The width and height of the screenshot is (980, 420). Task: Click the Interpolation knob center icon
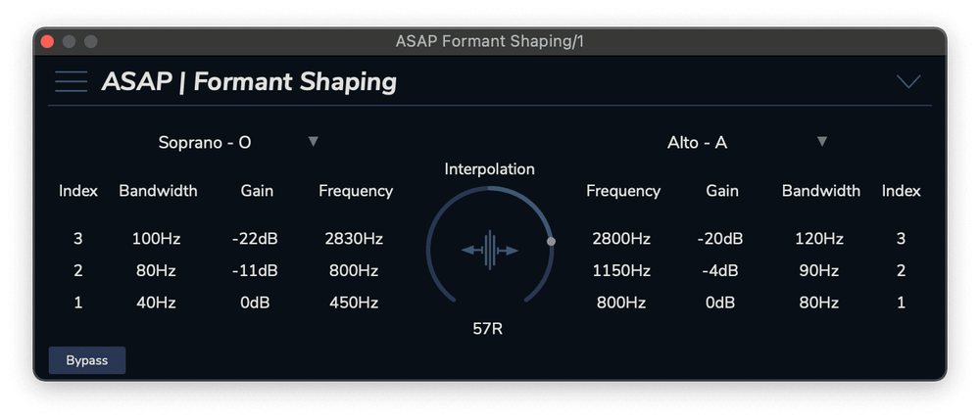[490, 250]
